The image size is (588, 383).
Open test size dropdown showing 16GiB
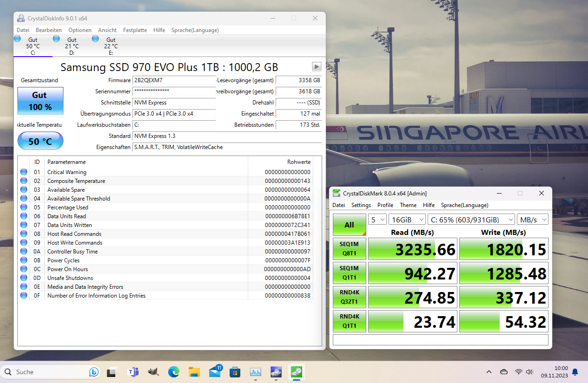point(407,219)
